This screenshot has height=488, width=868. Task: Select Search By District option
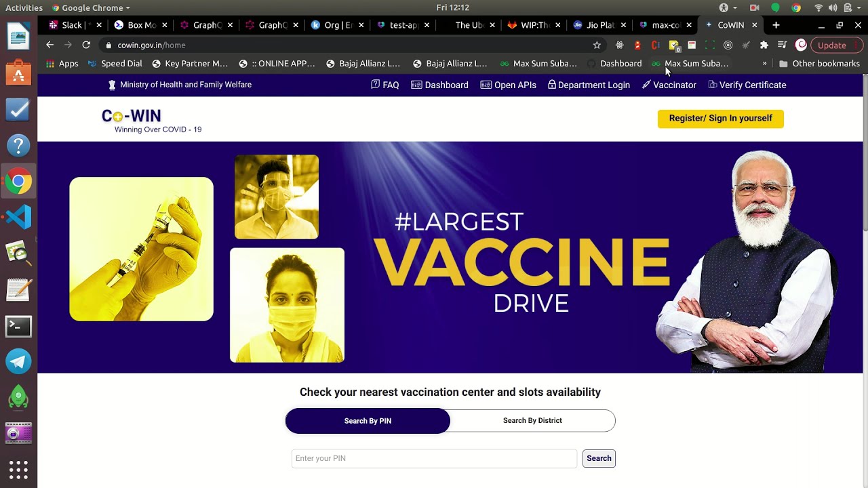point(532,420)
